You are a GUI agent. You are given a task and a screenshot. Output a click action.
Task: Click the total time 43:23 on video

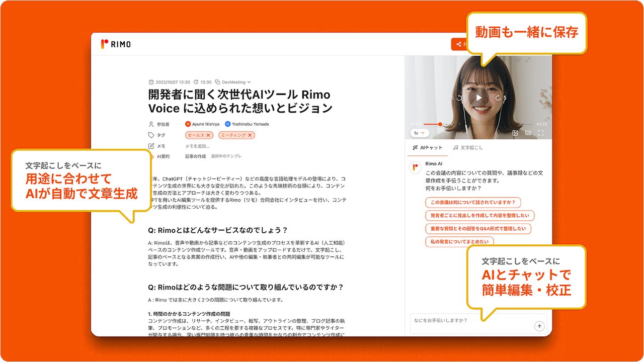(541, 124)
